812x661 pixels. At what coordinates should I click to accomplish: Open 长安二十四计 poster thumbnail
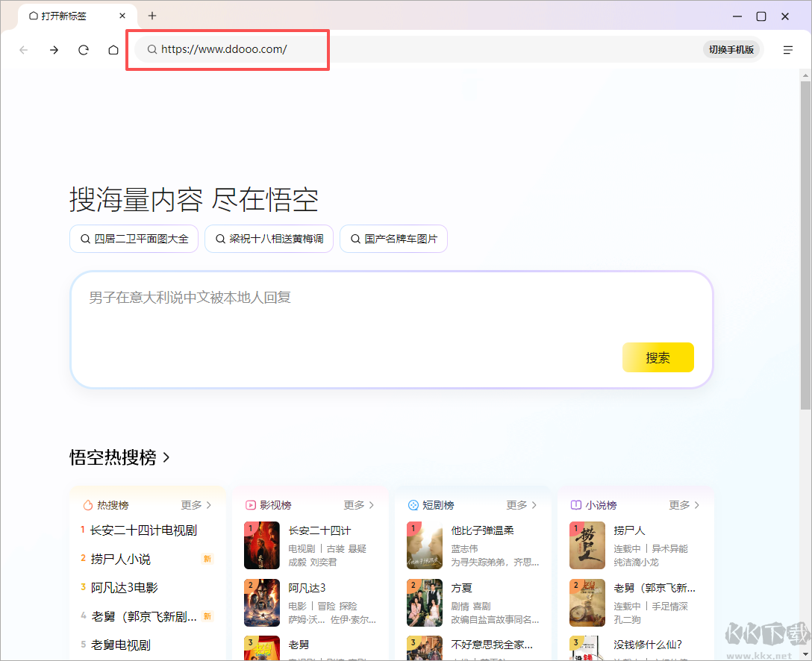262,545
